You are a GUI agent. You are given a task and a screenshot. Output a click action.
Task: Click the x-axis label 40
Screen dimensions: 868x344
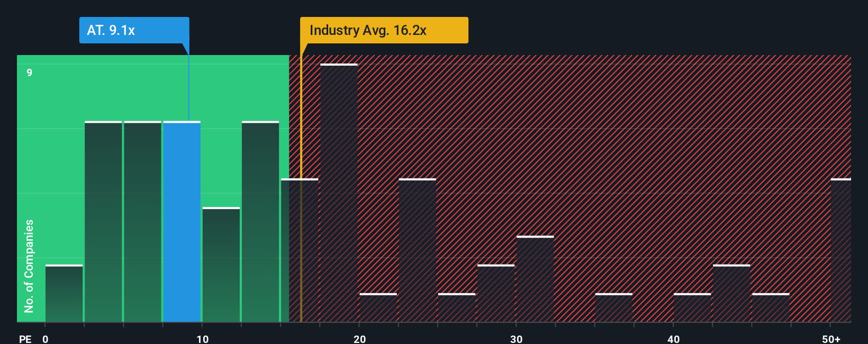(x=673, y=339)
